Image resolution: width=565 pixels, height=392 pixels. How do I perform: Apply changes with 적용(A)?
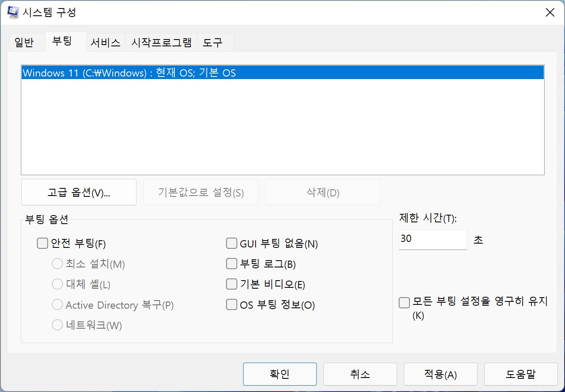(440, 374)
